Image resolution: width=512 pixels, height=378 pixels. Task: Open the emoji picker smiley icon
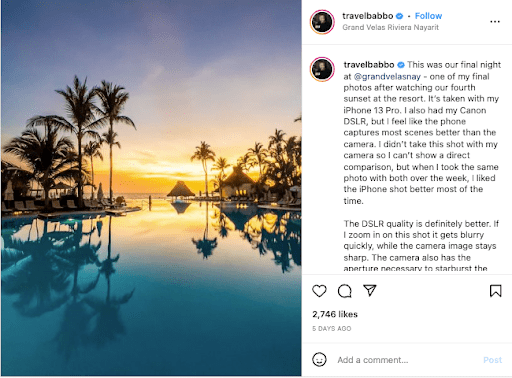pyautogui.click(x=319, y=360)
